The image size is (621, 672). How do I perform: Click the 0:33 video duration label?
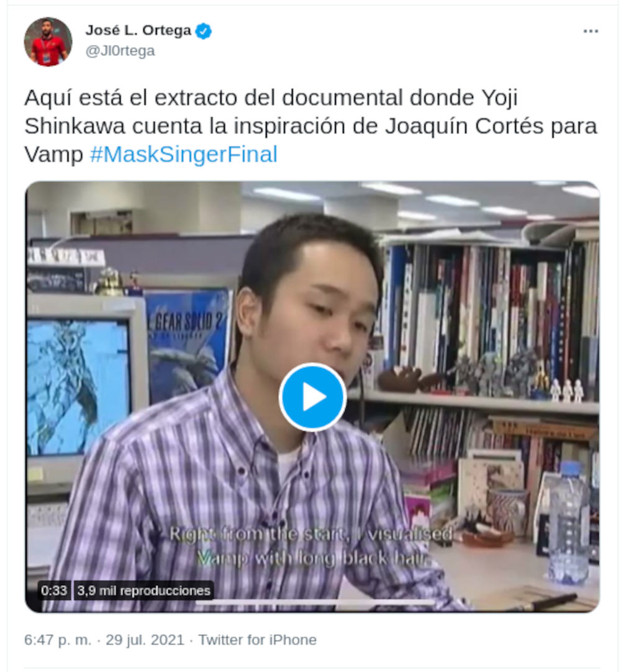click(x=54, y=591)
